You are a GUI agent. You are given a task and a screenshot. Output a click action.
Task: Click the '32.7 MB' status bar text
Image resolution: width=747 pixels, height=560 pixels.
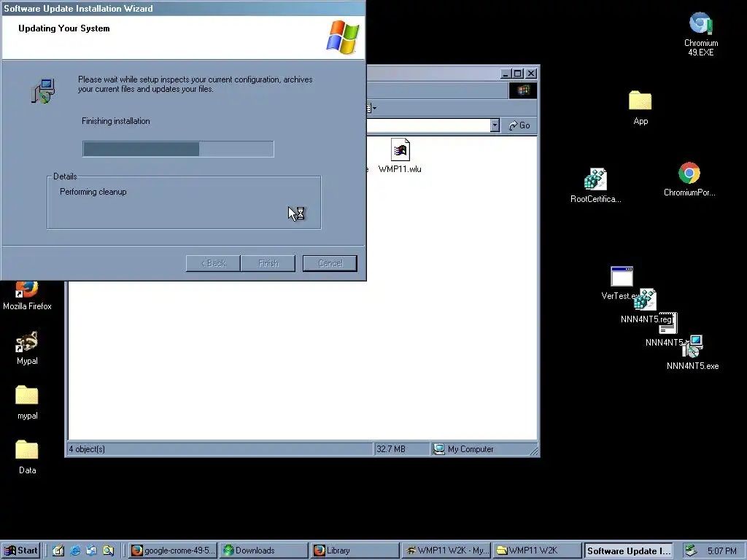pyautogui.click(x=391, y=449)
